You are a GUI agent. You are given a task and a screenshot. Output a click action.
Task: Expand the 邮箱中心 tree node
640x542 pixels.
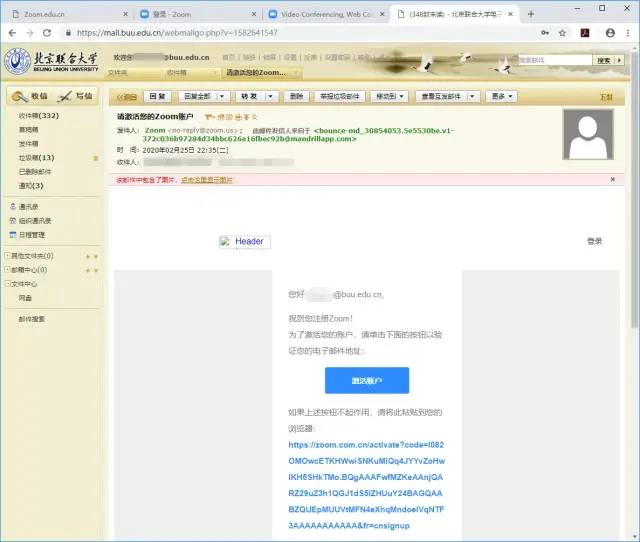[8, 270]
